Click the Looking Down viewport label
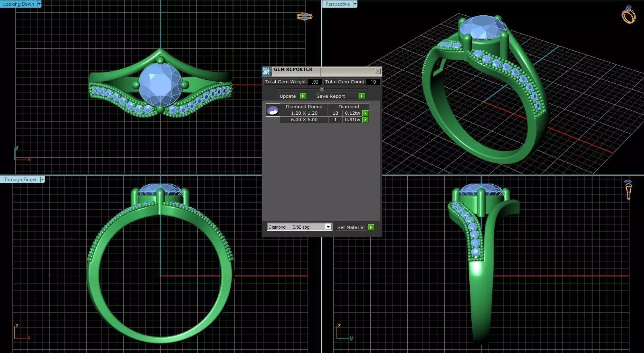The height and width of the screenshot is (353, 644). tap(19, 4)
